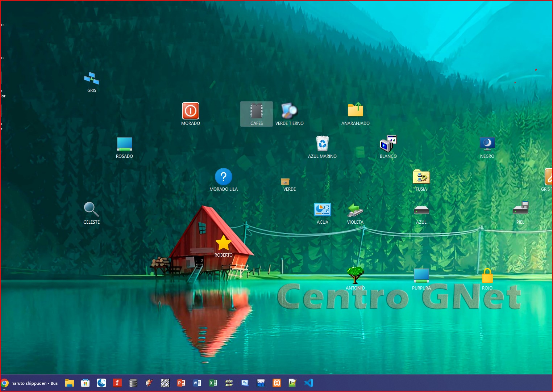This screenshot has height=392, width=553.
Task: Click the ANTONIO tree icon
Action: 355,275
